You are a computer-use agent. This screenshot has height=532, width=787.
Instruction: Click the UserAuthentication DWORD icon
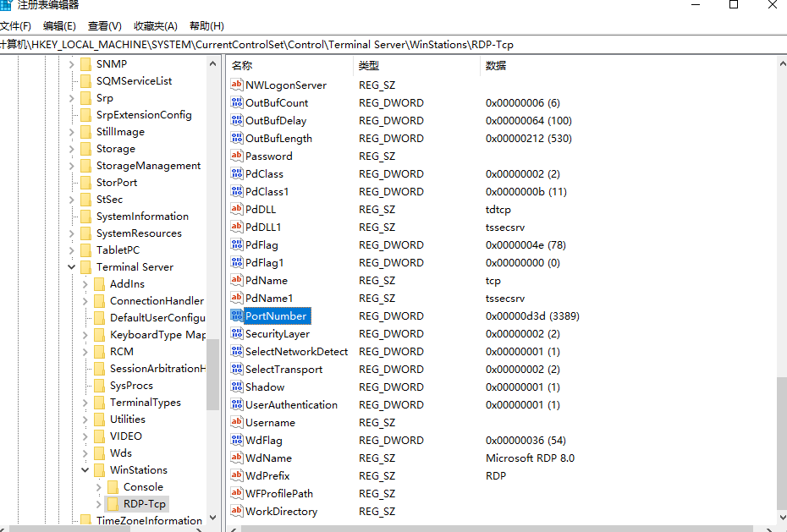coord(237,404)
